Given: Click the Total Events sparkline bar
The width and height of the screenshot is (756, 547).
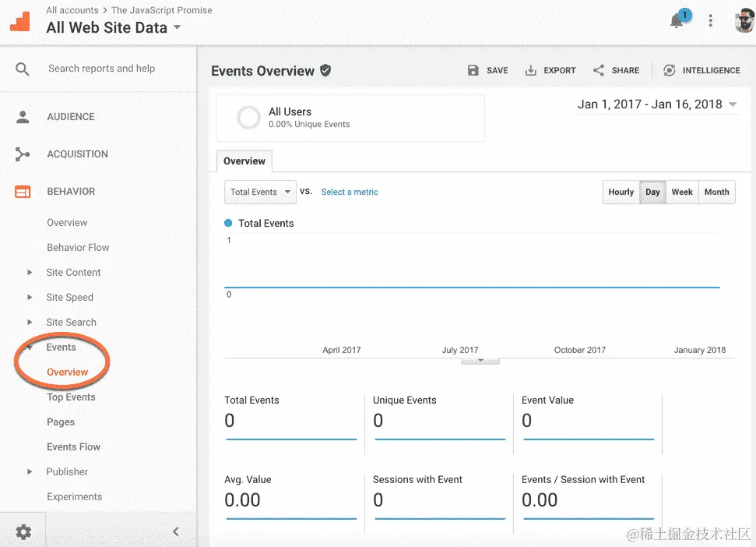Looking at the screenshot, I should (291, 439).
